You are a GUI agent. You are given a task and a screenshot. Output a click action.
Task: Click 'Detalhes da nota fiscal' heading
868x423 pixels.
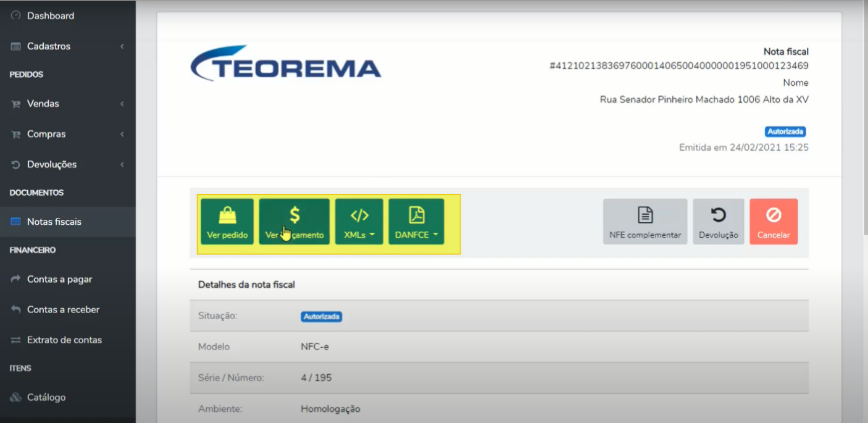246,285
